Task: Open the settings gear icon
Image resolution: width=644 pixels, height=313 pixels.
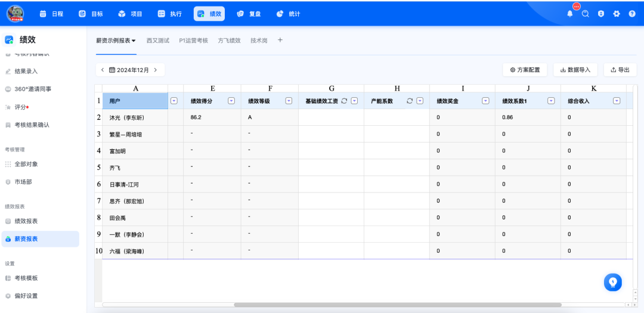Action: (617, 14)
